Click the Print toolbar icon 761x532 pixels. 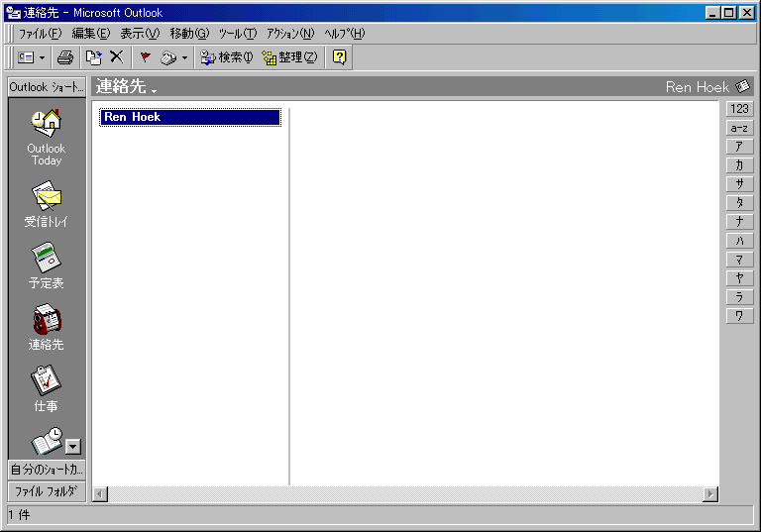(65, 57)
